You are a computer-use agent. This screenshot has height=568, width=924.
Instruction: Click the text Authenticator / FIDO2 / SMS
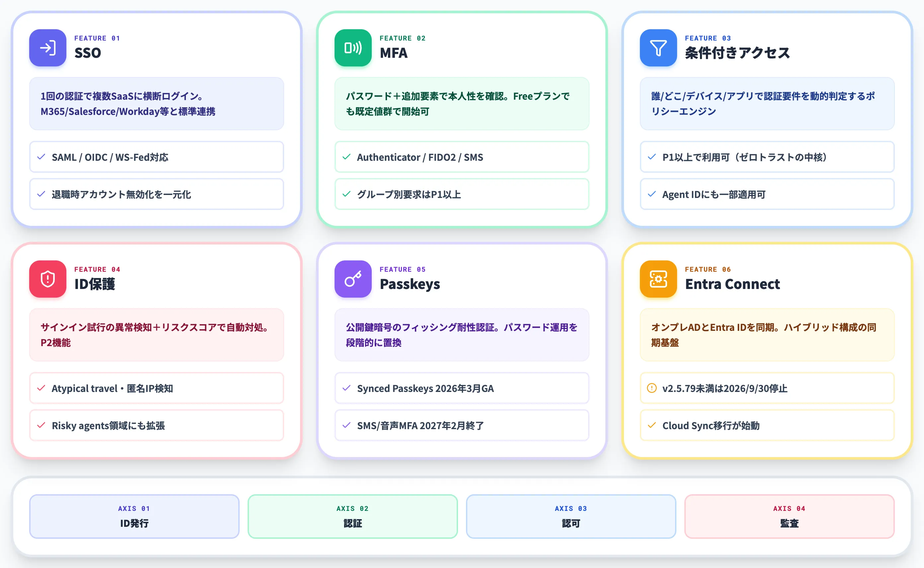tap(420, 157)
